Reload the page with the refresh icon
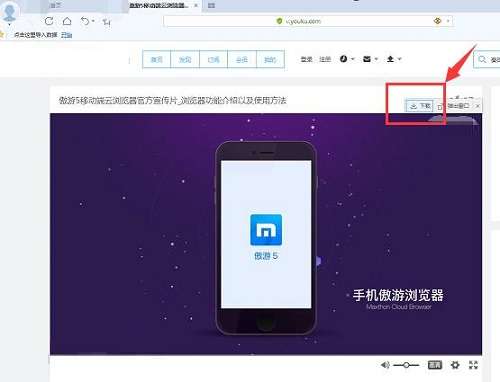 [49, 21]
